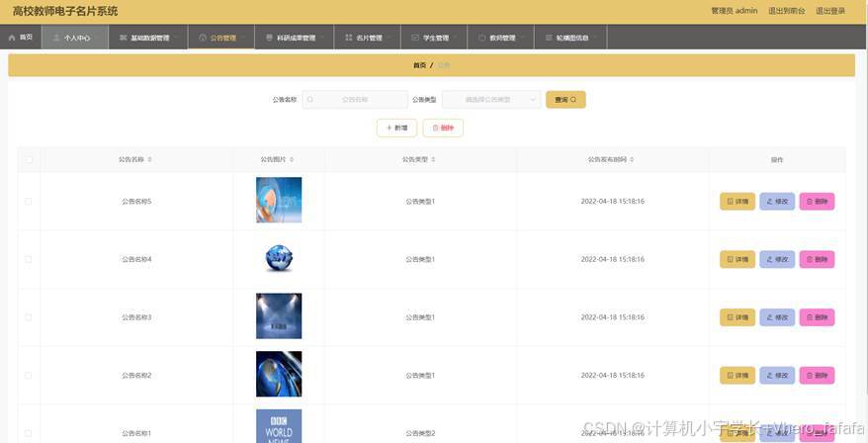Viewport: 868px width, 443px height.
Task: Click 公告类型2 in the 公告名称1 row
Action: [420, 433]
